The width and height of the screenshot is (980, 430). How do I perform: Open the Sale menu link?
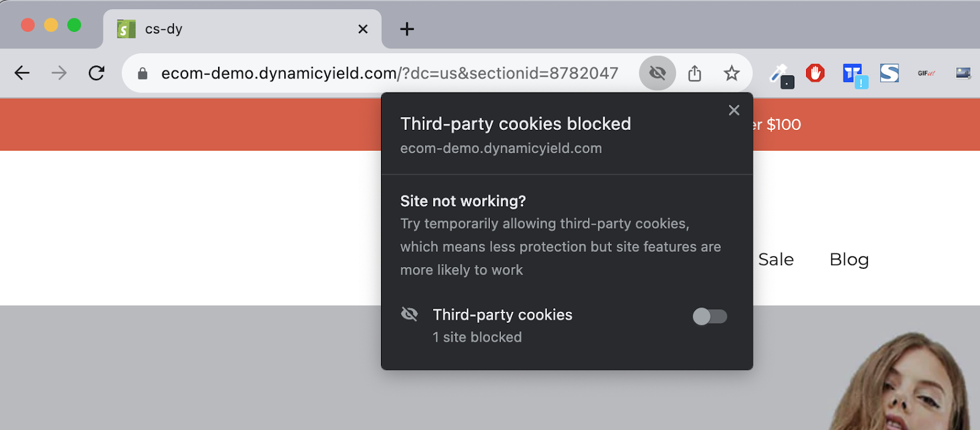[775, 260]
